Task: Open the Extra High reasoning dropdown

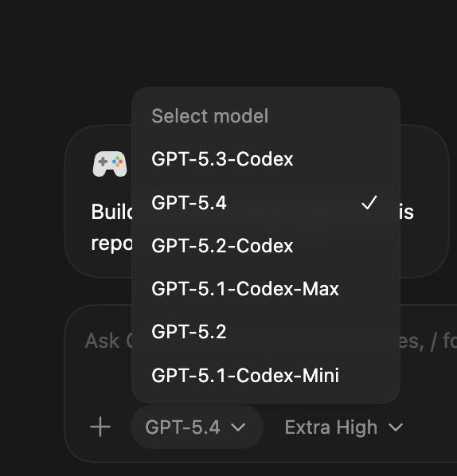Action: 344,427
